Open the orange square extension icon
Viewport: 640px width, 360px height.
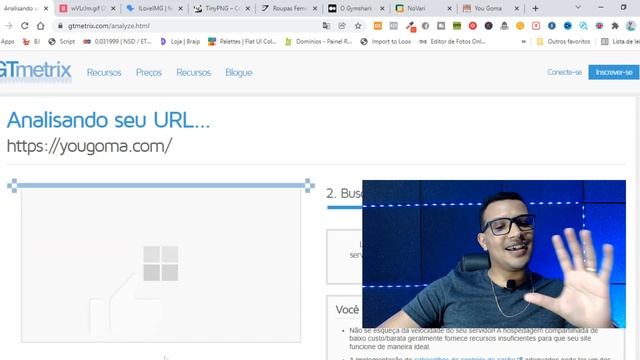[x=378, y=26]
